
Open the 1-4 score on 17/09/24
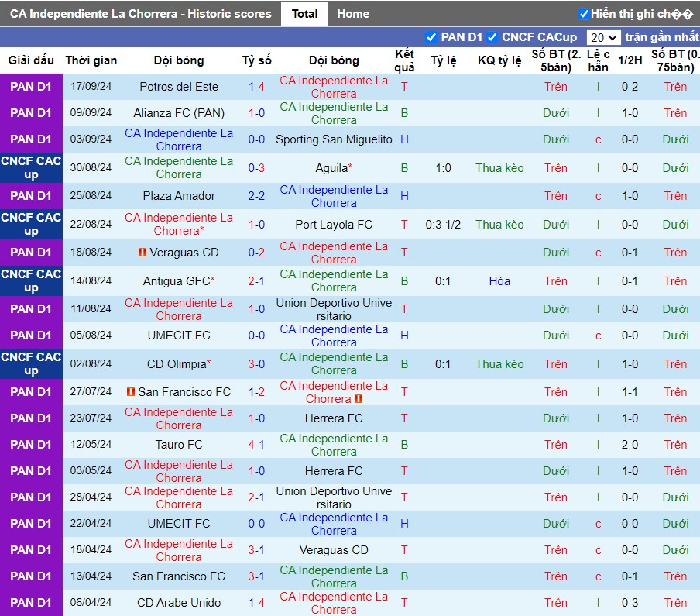pyautogui.click(x=257, y=87)
